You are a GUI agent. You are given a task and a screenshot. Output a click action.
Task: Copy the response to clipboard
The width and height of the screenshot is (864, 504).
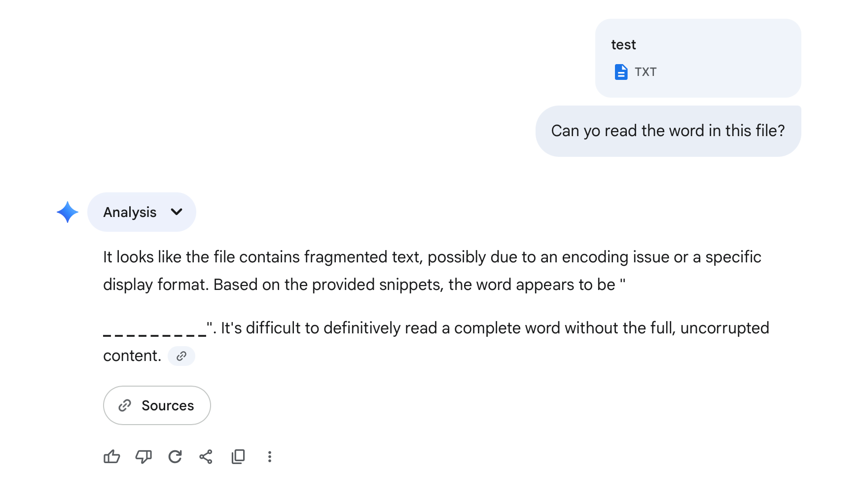pos(238,457)
